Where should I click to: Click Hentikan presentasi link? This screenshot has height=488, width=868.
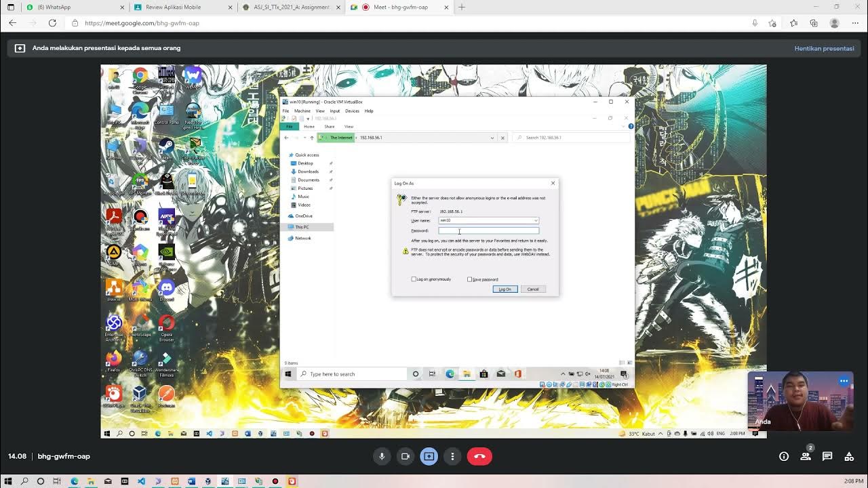pyautogui.click(x=824, y=48)
